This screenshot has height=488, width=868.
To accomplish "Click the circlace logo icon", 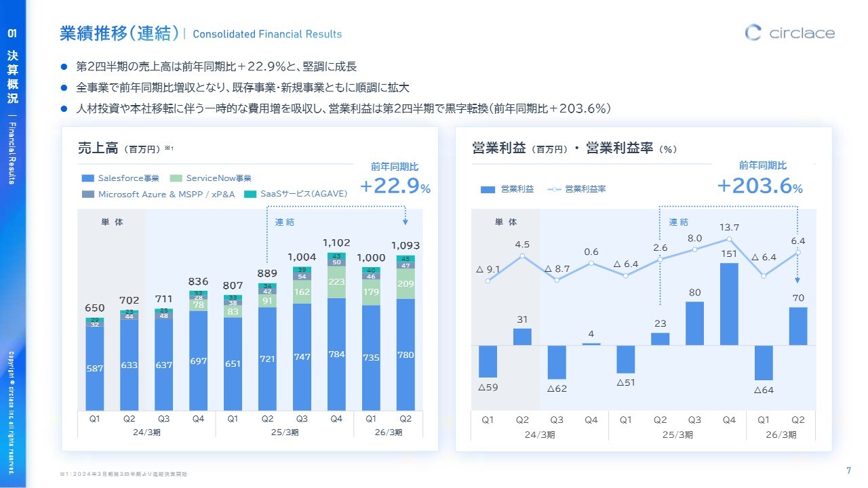I will [x=753, y=33].
